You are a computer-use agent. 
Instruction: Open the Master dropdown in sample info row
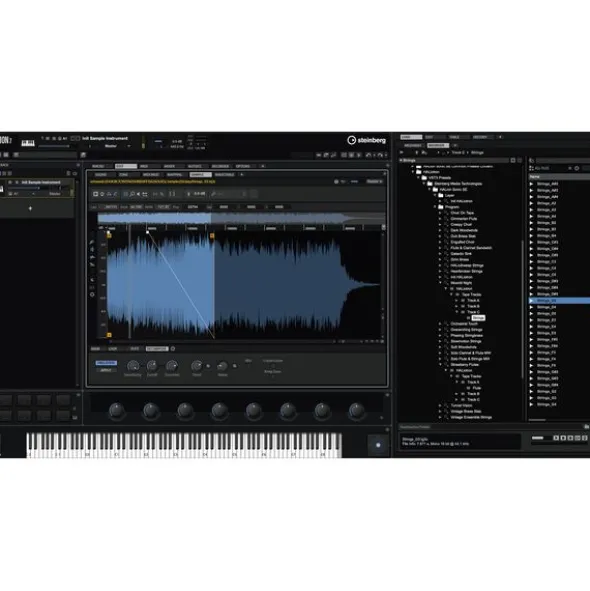(374, 182)
